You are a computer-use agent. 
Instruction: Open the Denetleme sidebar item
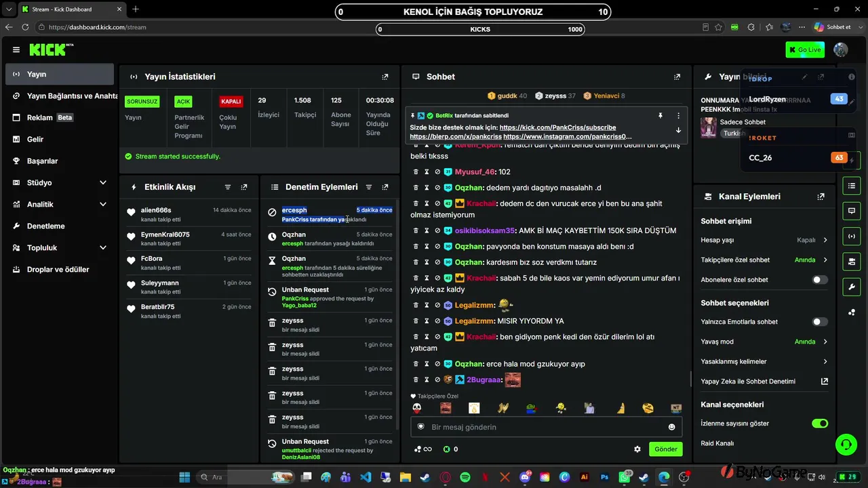(60, 226)
